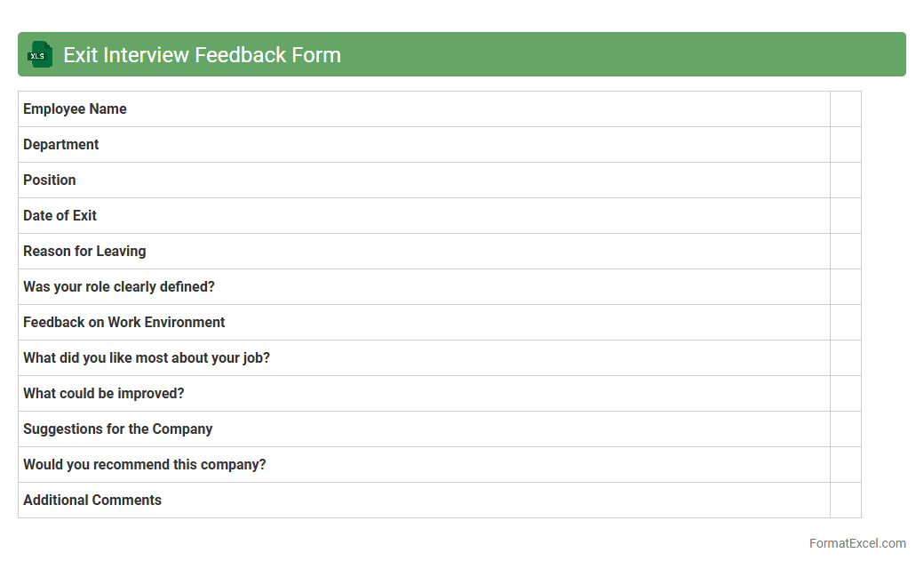This screenshot has height=569, width=924.
Task: Click the empty cell beside Date of Exit
Action: tap(845, 216)
